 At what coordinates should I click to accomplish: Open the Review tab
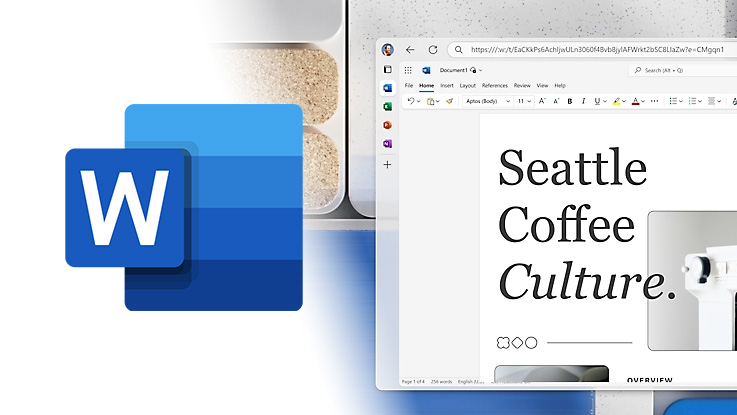pos(522,86)
